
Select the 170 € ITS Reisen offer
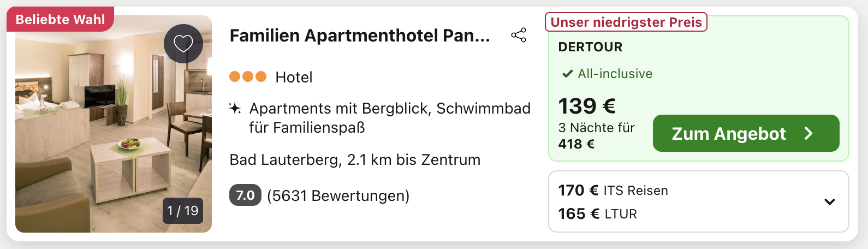tap(613, 190)
